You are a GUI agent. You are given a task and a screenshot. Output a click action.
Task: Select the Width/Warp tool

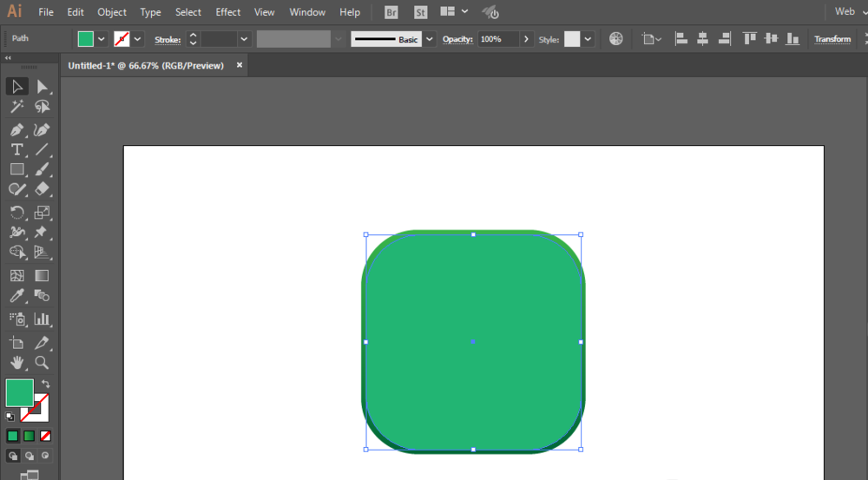coord(17,233)
